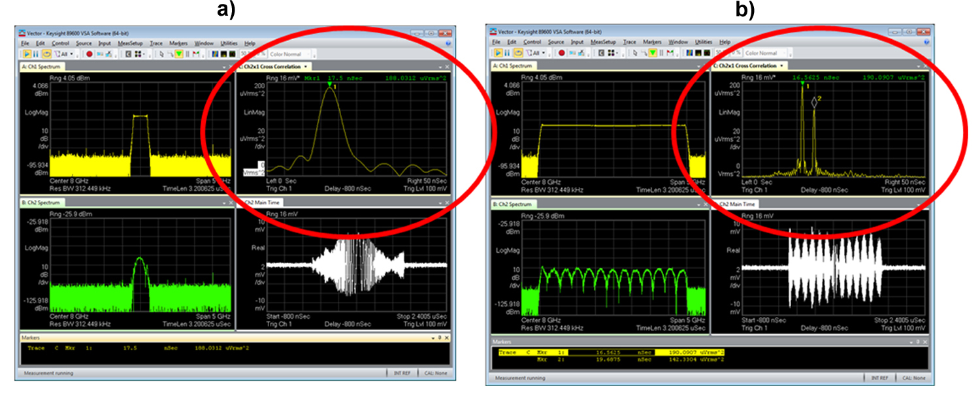Screen dimensions: 980x407
Task: Select marker 2 diamond on right cross correlation trace
Action: click(814, 103)
